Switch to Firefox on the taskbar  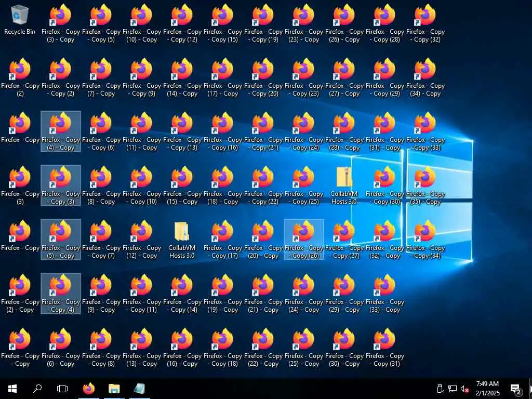click(89, 389)
